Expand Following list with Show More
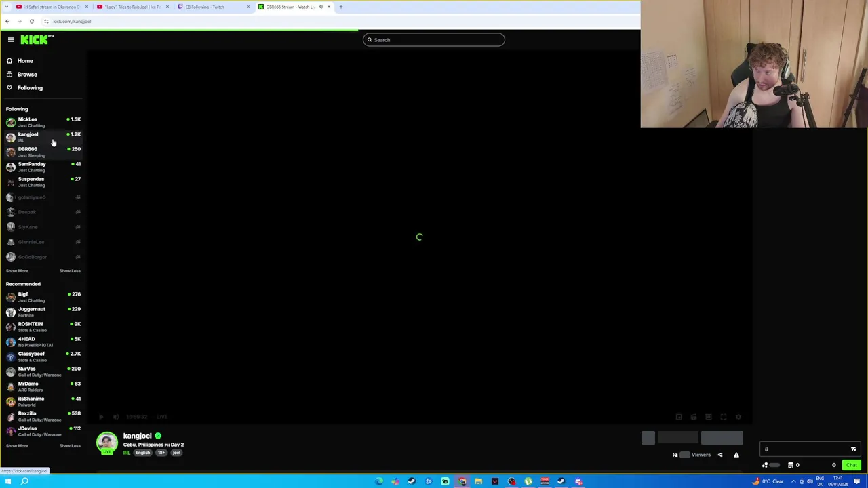Screen dimensions: 868x488 point(17,271)
